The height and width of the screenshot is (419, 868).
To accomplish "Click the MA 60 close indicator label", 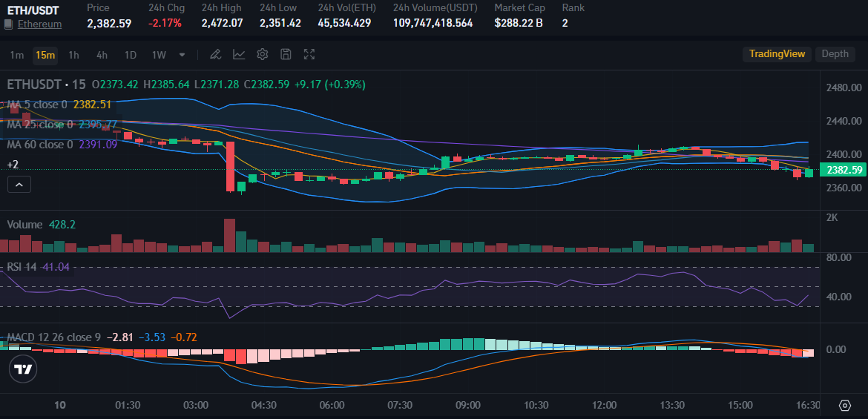I will point(40,145).
